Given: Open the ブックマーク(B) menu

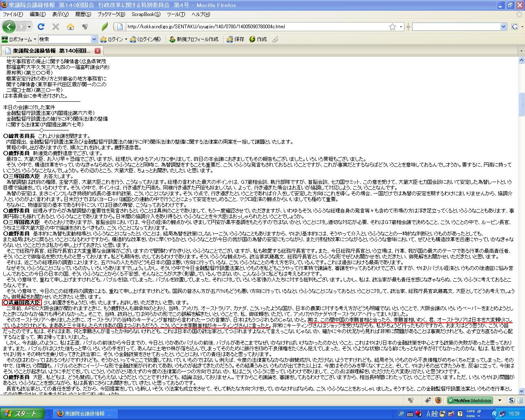Looking at the screenshot, I should [x=111, y=14].
